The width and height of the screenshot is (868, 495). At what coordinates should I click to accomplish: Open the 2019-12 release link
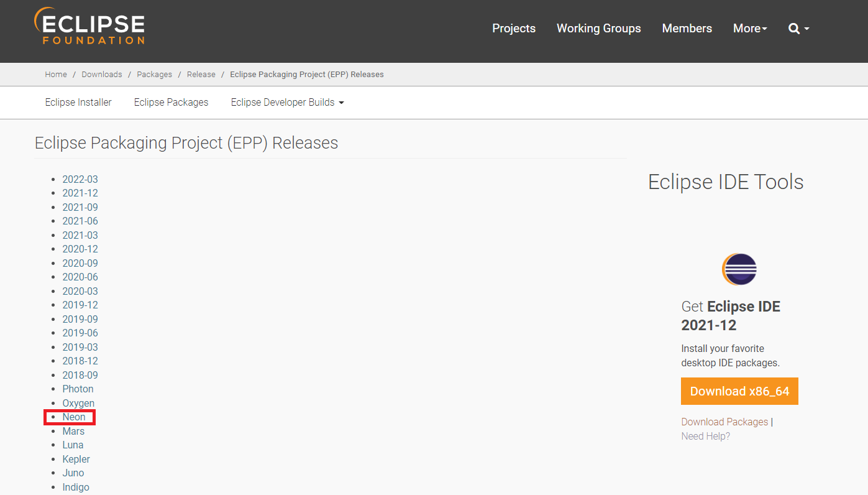(80, 305)
